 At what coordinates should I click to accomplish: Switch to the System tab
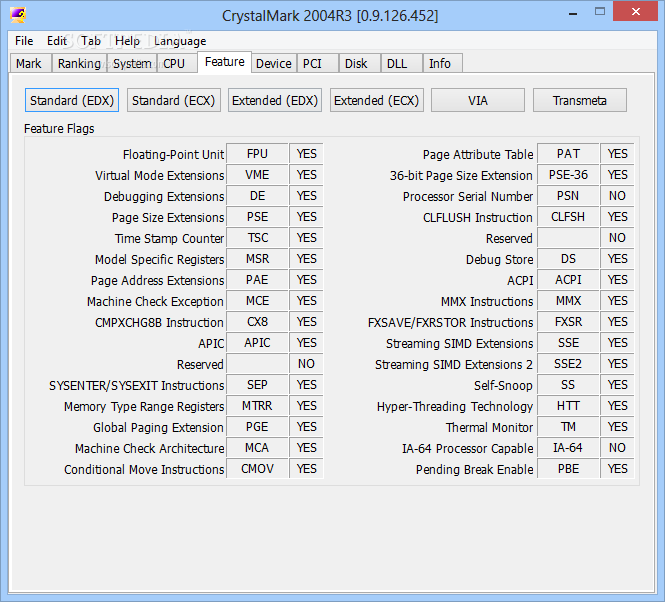click(x=132, y=64)
